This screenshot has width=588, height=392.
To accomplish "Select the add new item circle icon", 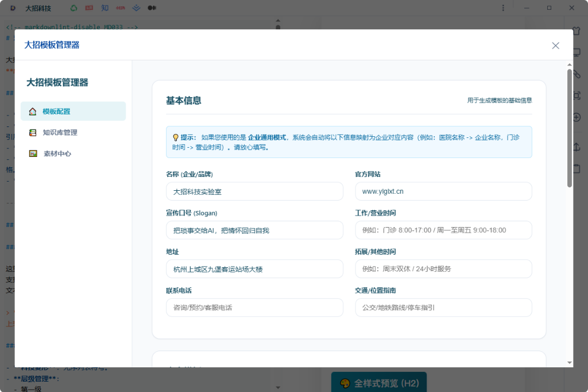I will click(579, 118).
